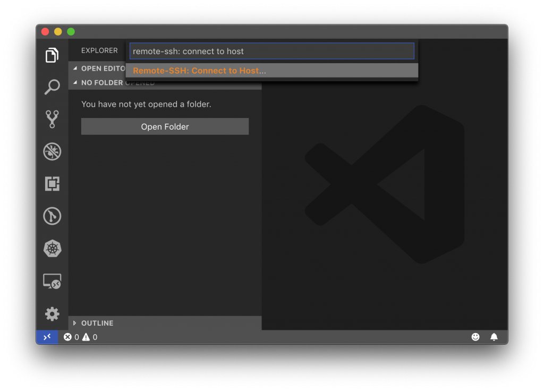Open the Extensions view icon
Viewport: 544px width, 392px height.
click(52, 184)
